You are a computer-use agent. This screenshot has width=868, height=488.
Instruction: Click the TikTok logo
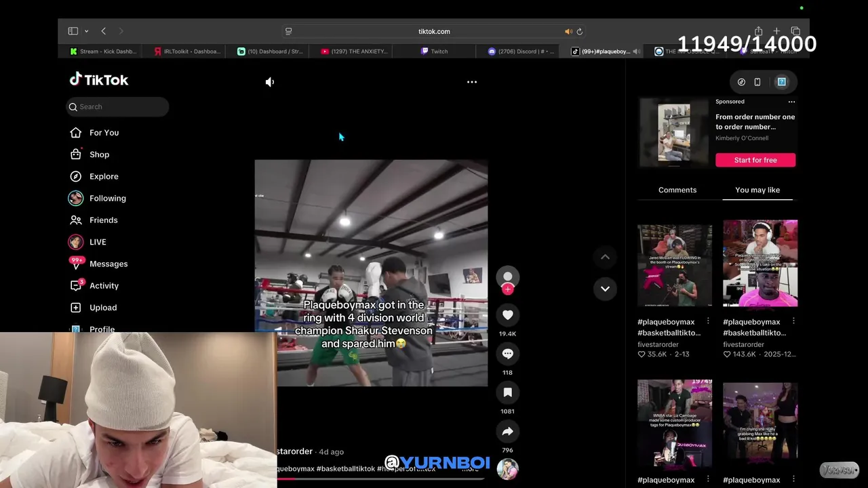(x=99, y=80)
